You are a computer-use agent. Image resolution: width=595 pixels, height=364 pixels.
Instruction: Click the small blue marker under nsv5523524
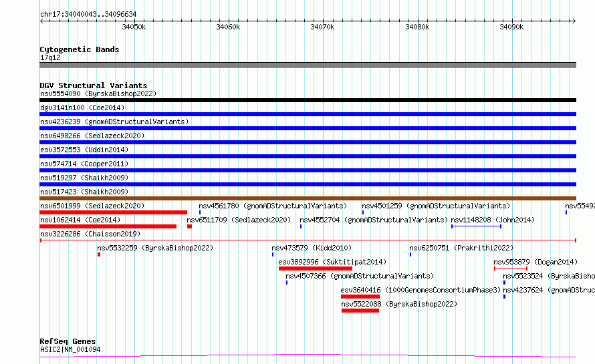tap(504, 283)
